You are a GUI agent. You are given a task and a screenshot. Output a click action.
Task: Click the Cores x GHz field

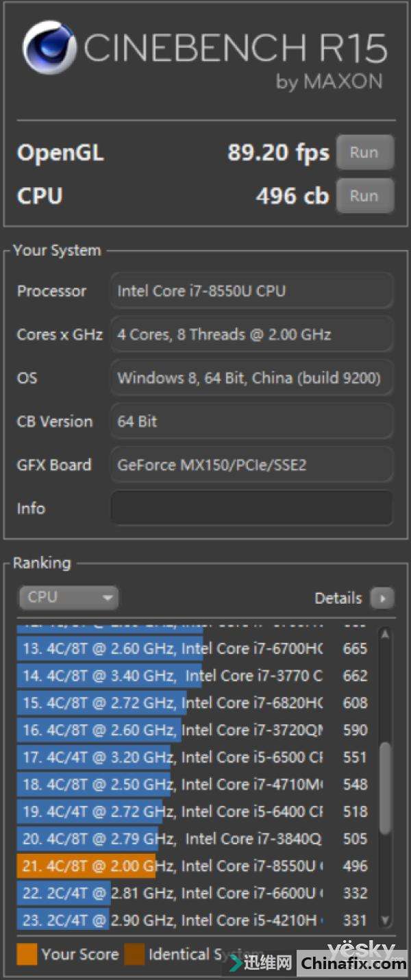(x=252, y=334)
